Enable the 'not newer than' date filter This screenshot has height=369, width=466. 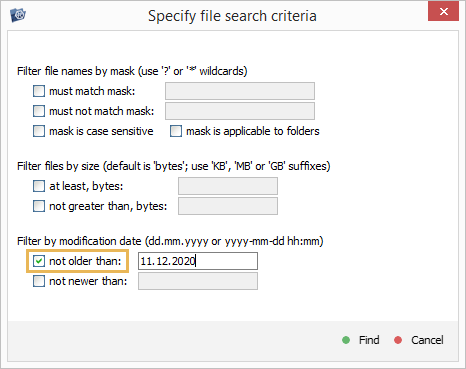click(39, 281)
